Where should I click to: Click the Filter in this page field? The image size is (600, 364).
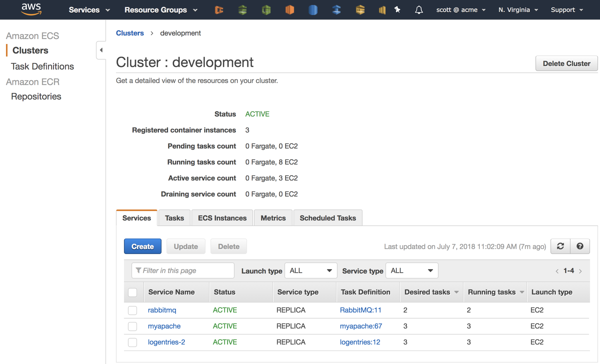pyautogui.click(x=183, y=270)
